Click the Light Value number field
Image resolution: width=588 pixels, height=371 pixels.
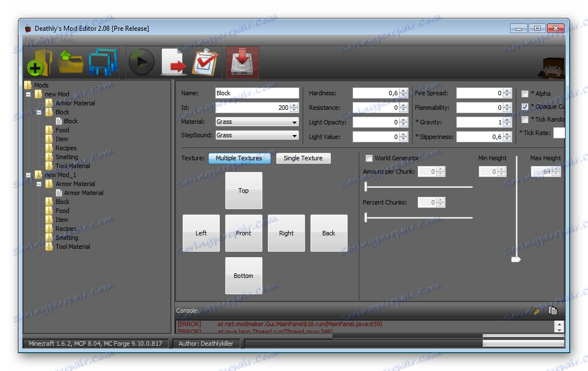tap(376, 137)
